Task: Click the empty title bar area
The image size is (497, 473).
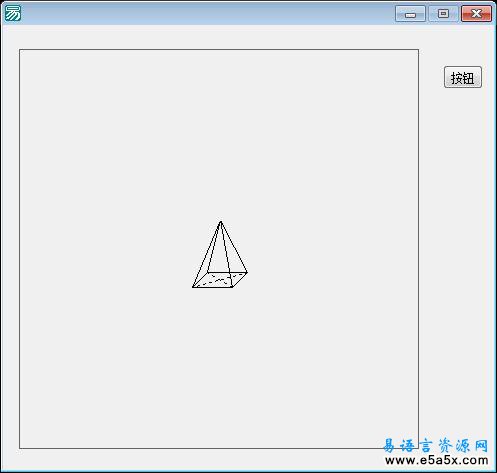Action: [x=207, y=14]
